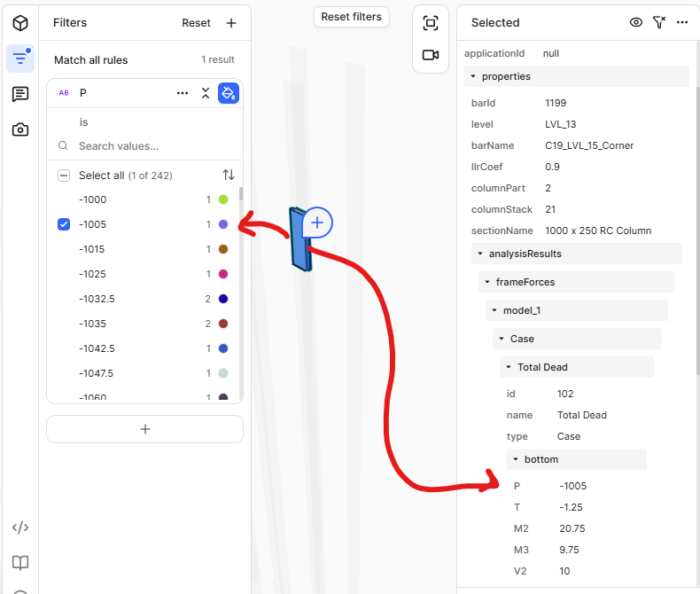This screenshot has height=594, width=700.
Task: Open the Selected panel more options menu
Action: click(x=682, y=22)
